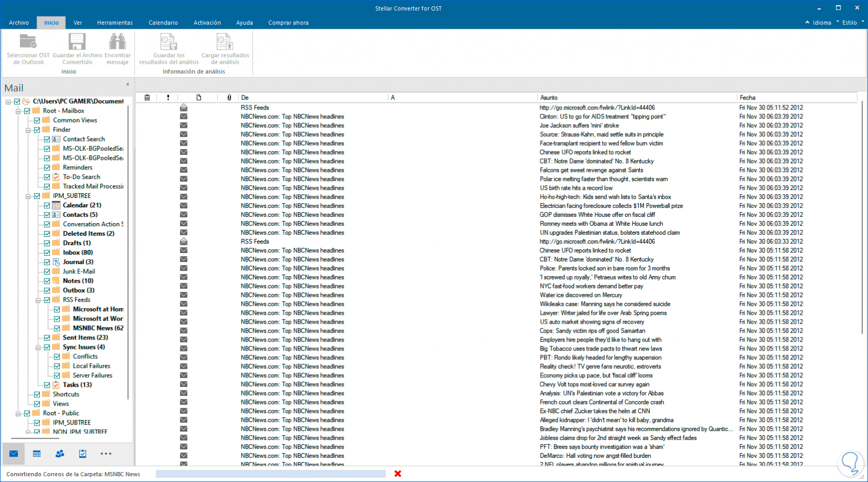This screenshot has width=868, height=482.
Task: Open Contacts view icon in bottom bar
Action: (60, 454)
